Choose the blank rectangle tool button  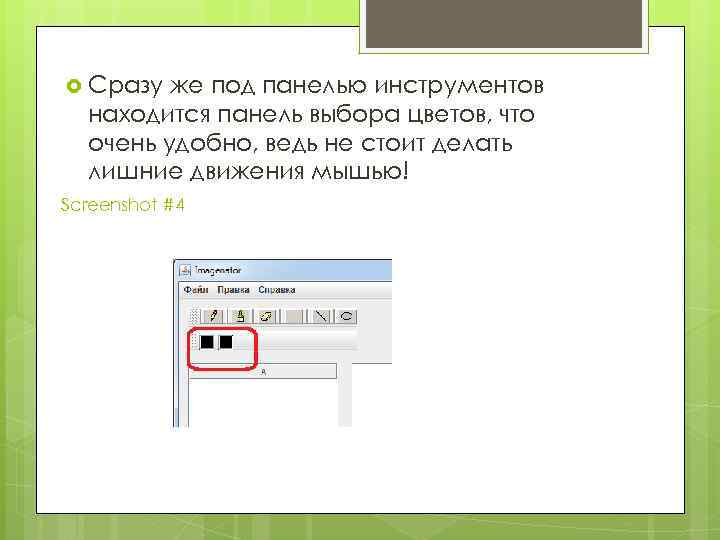tap(294, 316)
